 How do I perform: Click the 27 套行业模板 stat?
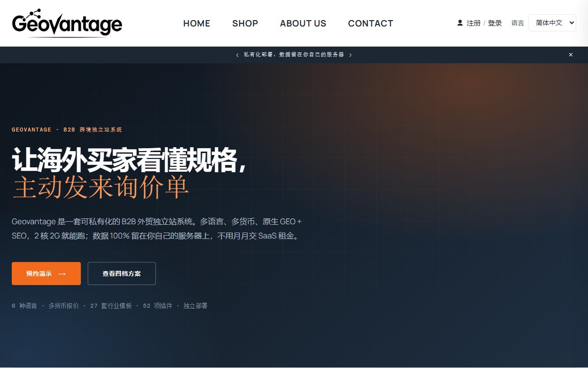(111, 306)
